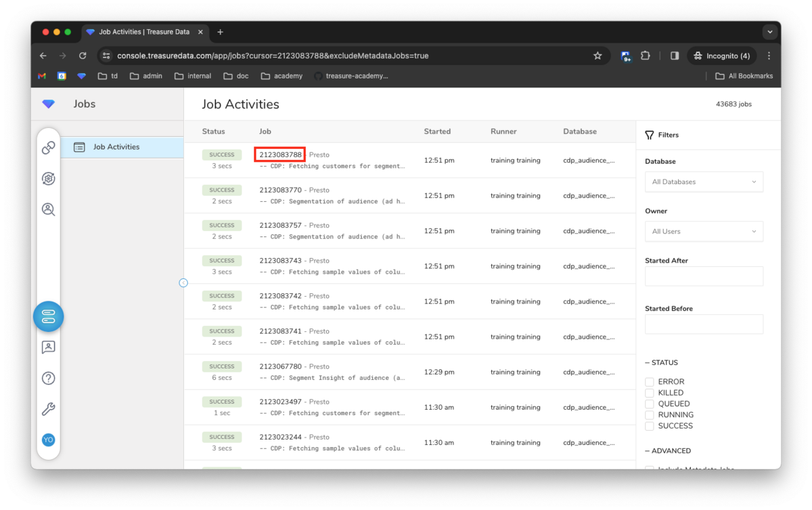This screenshot has width=812, height=510.
Task: Click the Started After input field
Action: tap(704, 276)
